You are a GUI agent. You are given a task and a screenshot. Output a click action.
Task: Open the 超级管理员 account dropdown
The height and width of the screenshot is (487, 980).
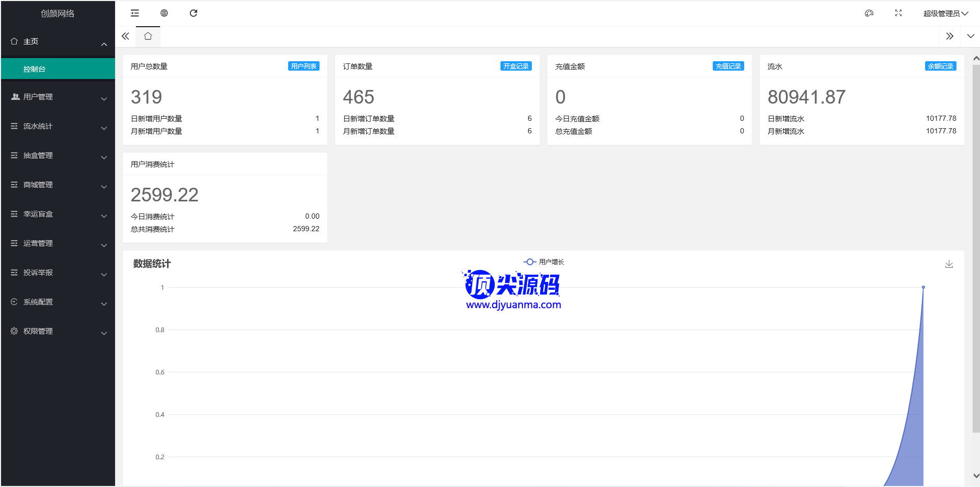(x=945, y=14)
